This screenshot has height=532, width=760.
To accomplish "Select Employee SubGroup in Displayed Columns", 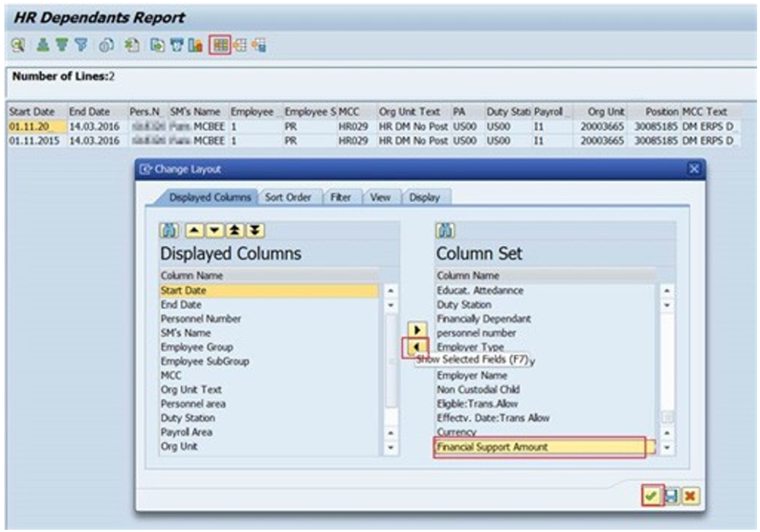I will point(269,362).
